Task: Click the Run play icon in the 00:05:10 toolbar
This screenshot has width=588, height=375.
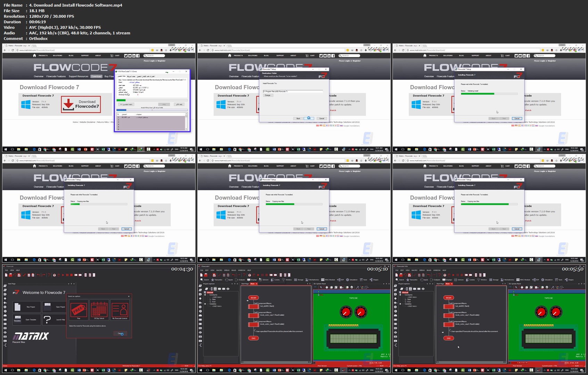Action: coord(258,275)
